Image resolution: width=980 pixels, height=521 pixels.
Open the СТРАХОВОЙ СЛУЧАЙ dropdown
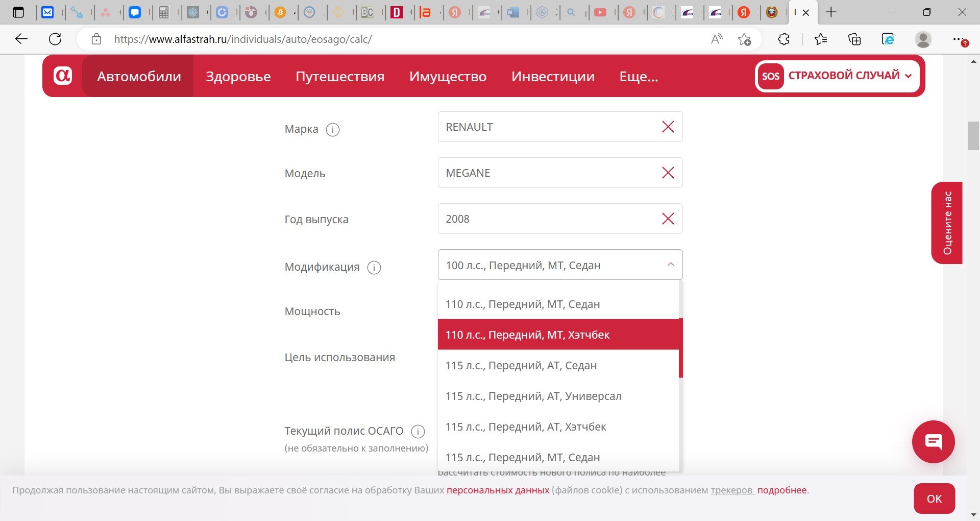coord(850,76)
